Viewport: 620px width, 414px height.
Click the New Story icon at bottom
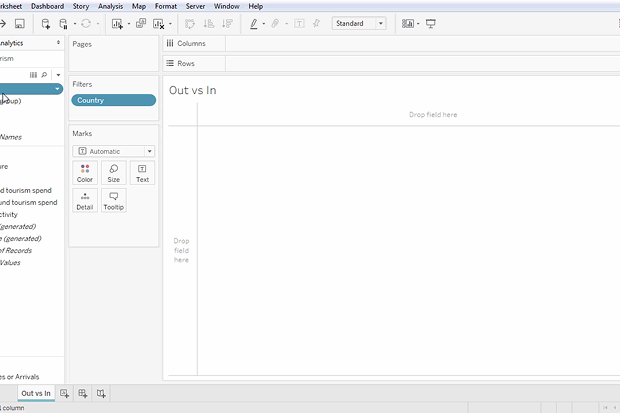click(x=101, y=394)
